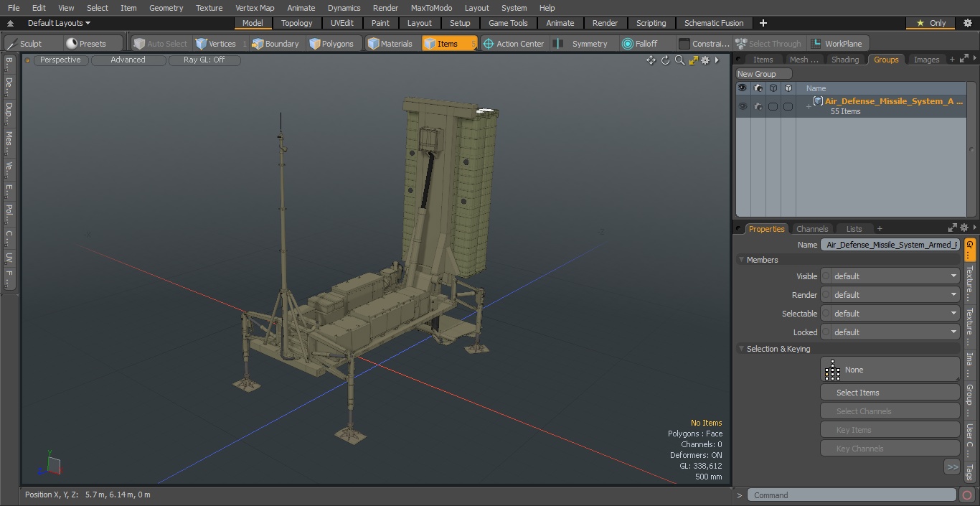This screenshot has width=980, height=506.
Task: Switch to the Topology layout tab
Action: (297, 23)
